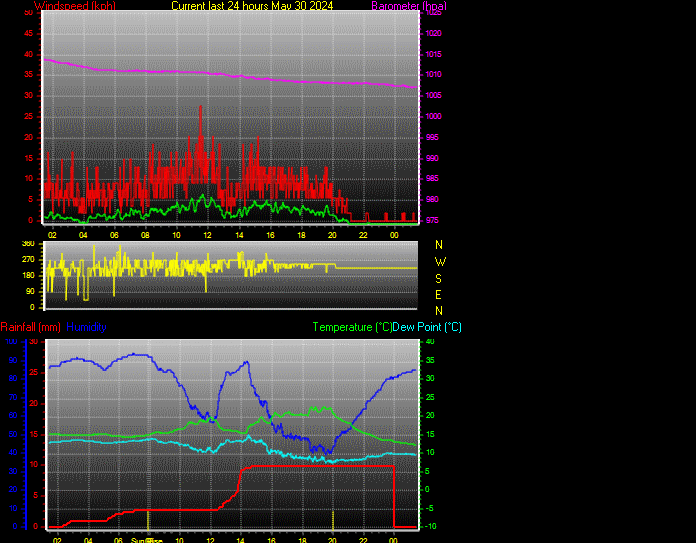Image resolution: width=696 pixels, height=543 pixels.
Task: Click the N label atop the wind direction scale
Action: click(439, 245)
